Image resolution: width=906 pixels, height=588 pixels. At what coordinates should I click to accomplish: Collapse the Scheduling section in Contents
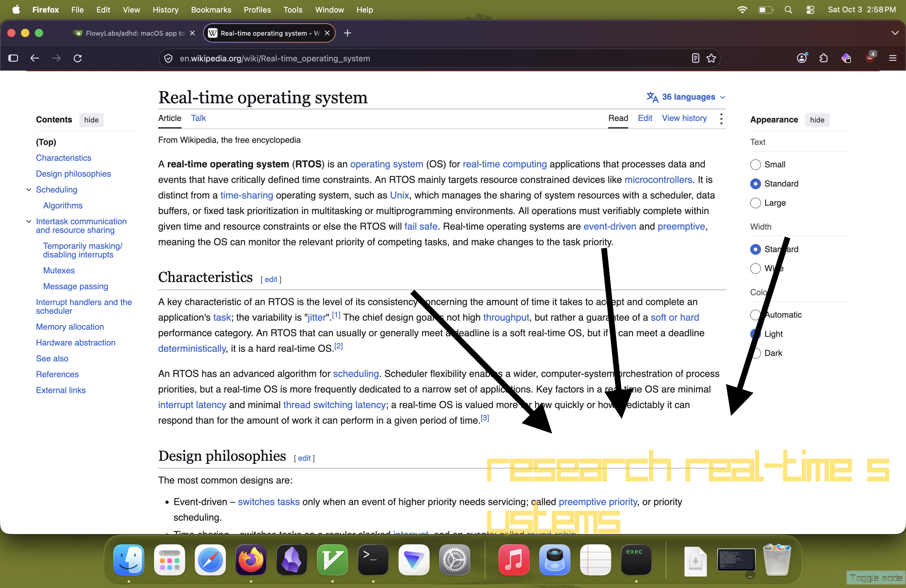[x=28, y=190]
